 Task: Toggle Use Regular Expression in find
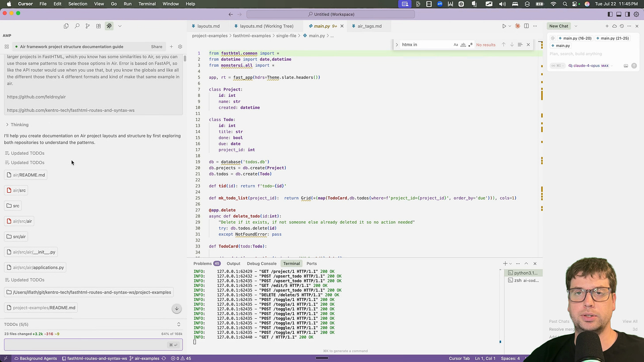[x=470, y=45]
